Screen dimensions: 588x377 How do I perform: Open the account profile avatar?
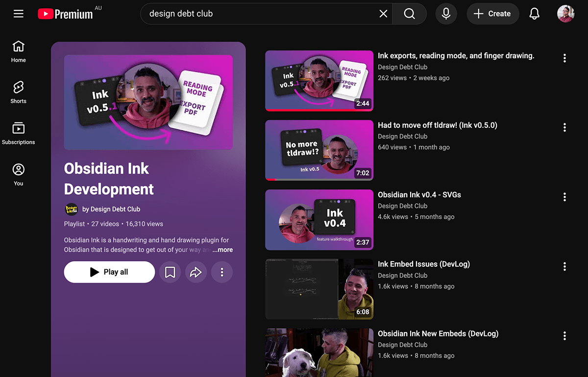566,14
